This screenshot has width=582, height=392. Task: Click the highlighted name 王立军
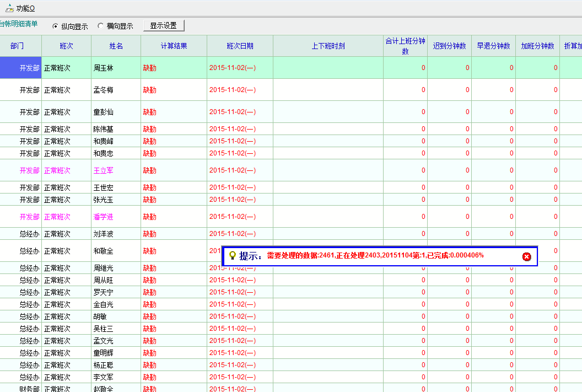104,170
